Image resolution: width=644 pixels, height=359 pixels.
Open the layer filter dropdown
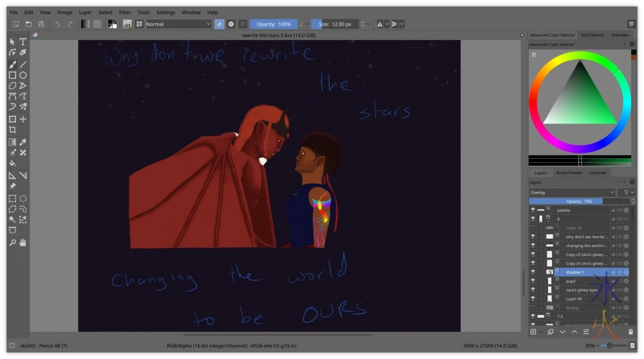[626, 192]
